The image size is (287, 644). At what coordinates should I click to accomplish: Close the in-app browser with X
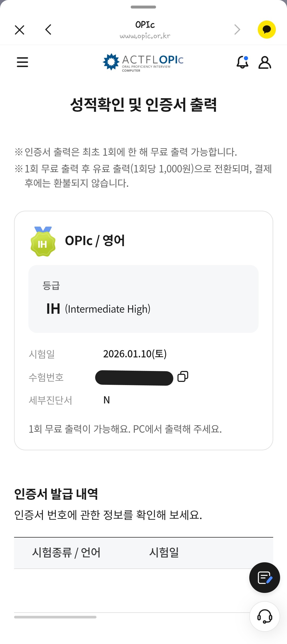pyautogui.click(x=20, y=30)
